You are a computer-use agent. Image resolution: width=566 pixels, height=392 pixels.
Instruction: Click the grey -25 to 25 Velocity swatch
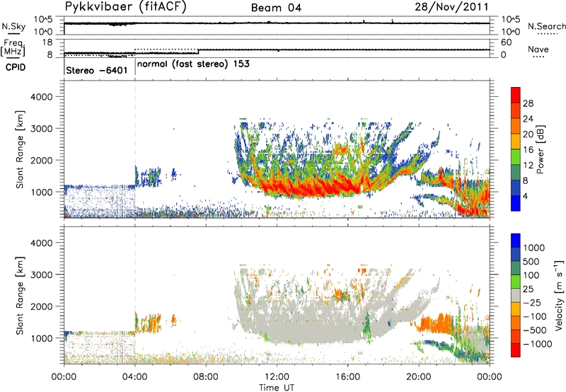pyautogui.click(x=516, y=295)
